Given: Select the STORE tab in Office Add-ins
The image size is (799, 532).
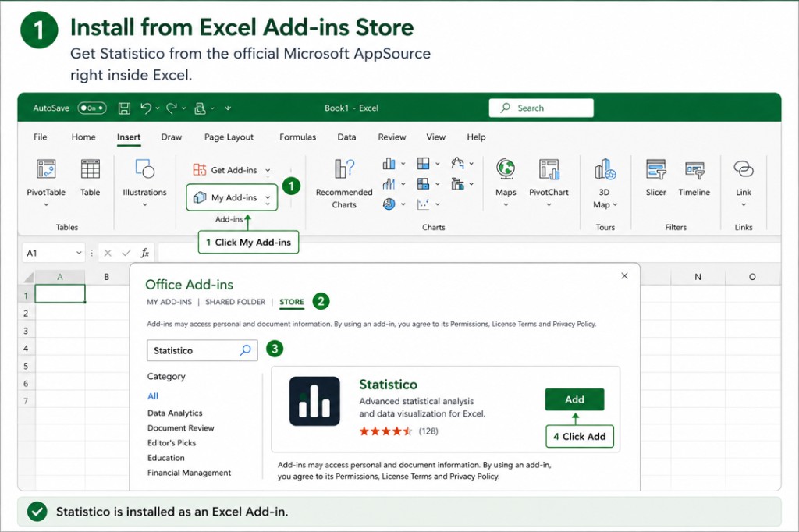Looking at the screenshot, I should [x=292, y=302].
